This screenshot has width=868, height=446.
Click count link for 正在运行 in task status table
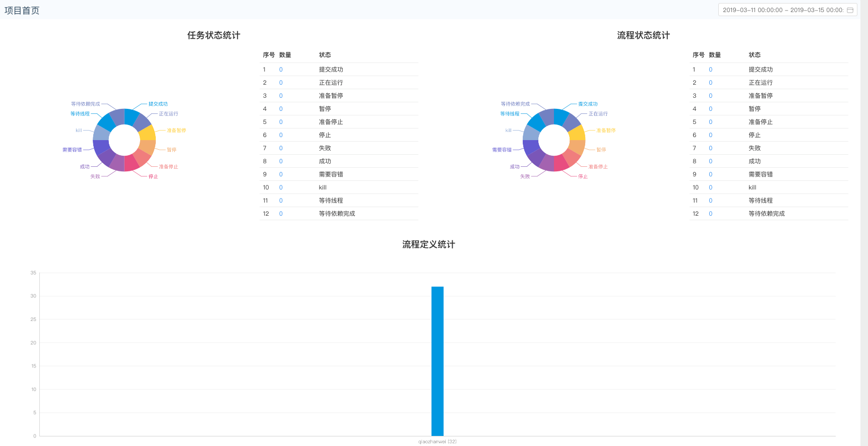coord(281,83)
